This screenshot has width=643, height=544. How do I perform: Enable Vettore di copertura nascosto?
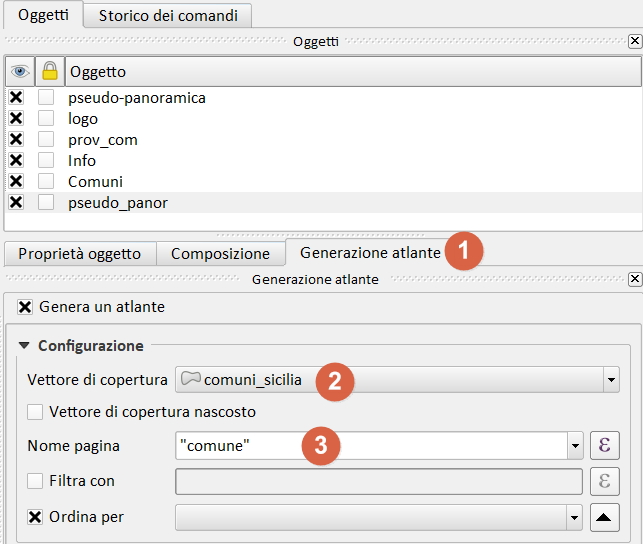[35, 412]
